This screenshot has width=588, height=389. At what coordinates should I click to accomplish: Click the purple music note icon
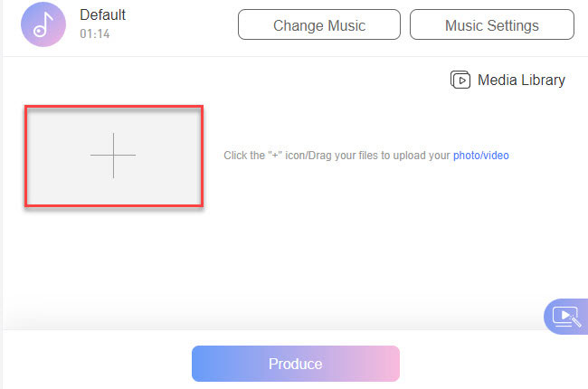coord(43,24)
